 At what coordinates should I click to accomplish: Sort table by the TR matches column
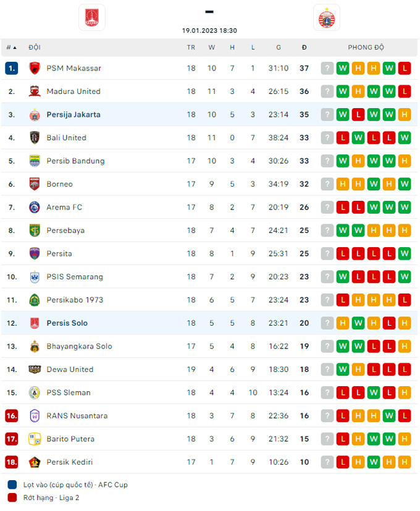(191, 48)
